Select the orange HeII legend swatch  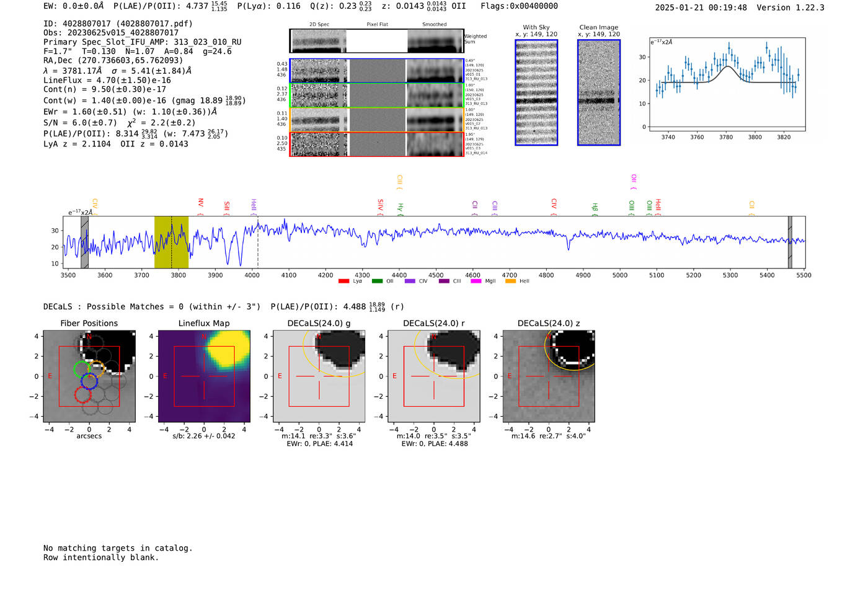pyautogui.click(x=510, y=281)
